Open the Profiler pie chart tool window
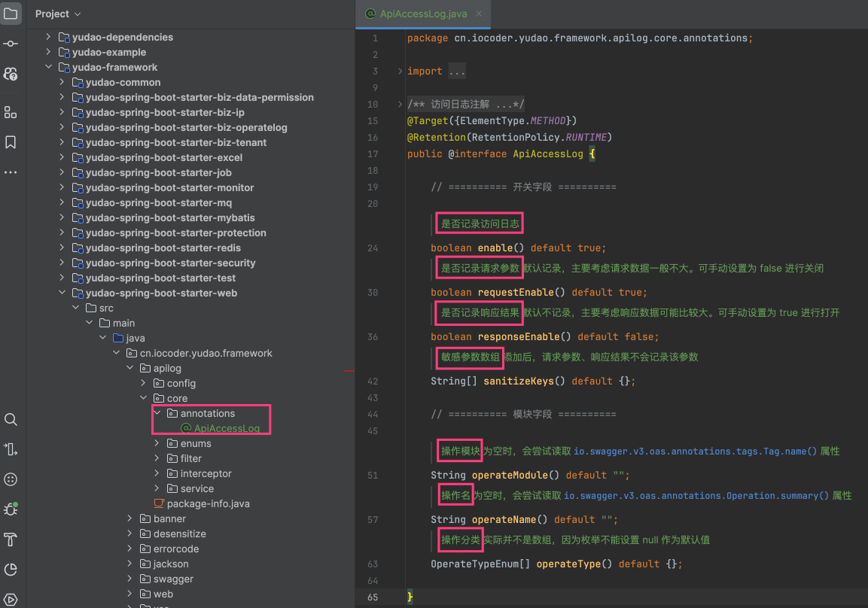868x608 pixels. tap(11, 570)
